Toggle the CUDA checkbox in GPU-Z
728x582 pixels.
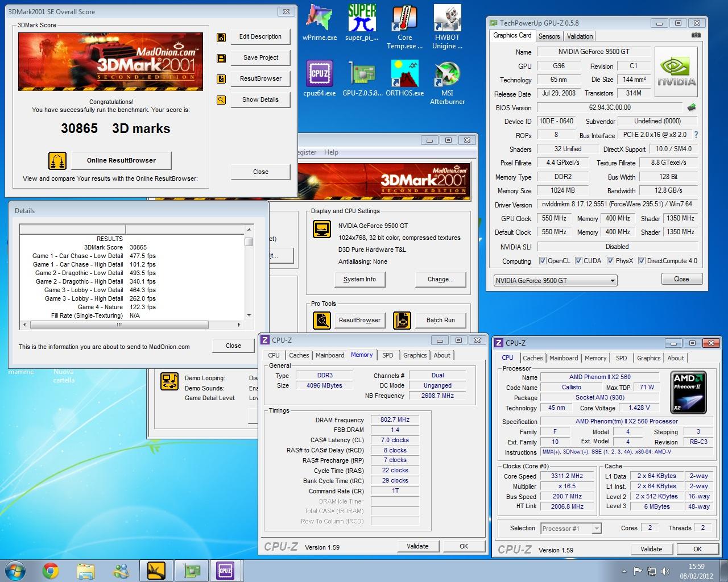[578, 261]
